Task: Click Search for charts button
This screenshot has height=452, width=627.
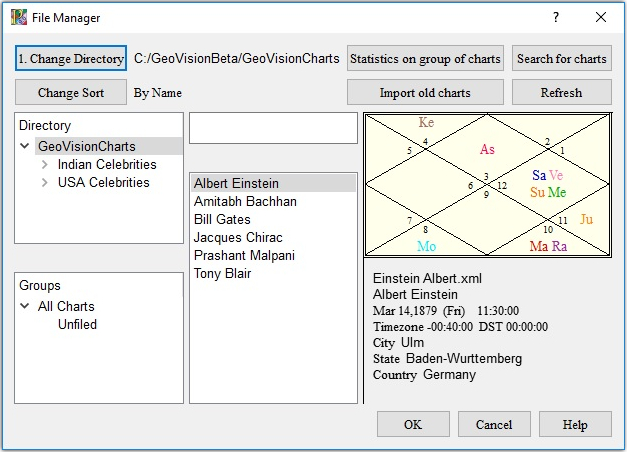Action: tap(561, 59)
